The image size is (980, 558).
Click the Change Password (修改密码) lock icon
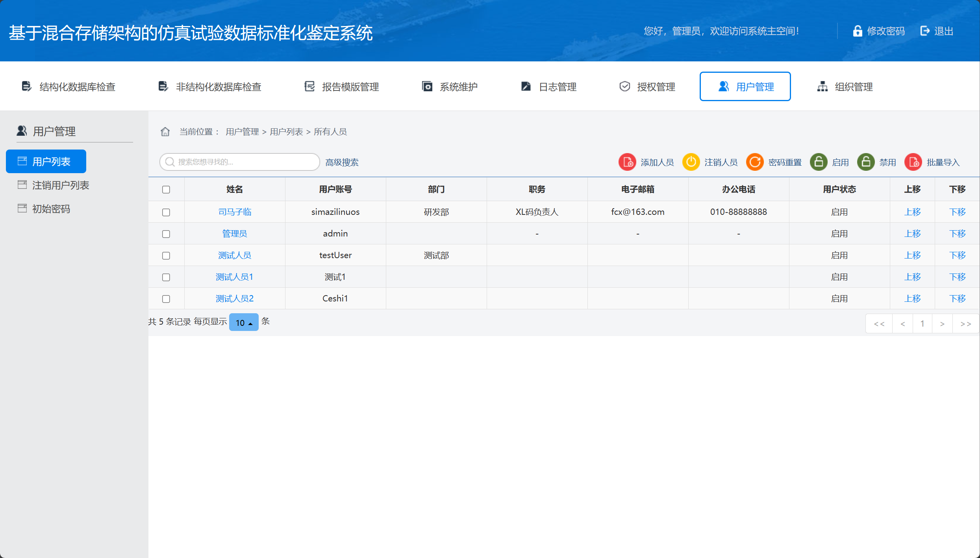click(857, 31)
